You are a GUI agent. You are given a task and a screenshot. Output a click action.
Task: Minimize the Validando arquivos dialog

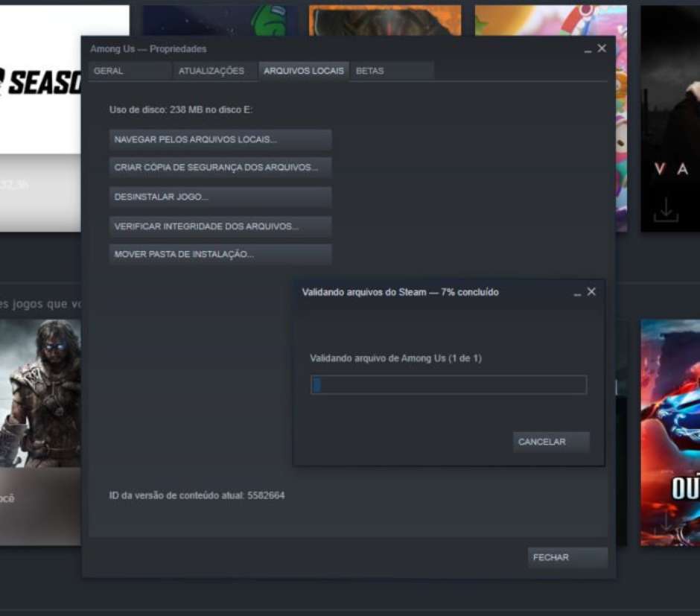coord(577,293)
